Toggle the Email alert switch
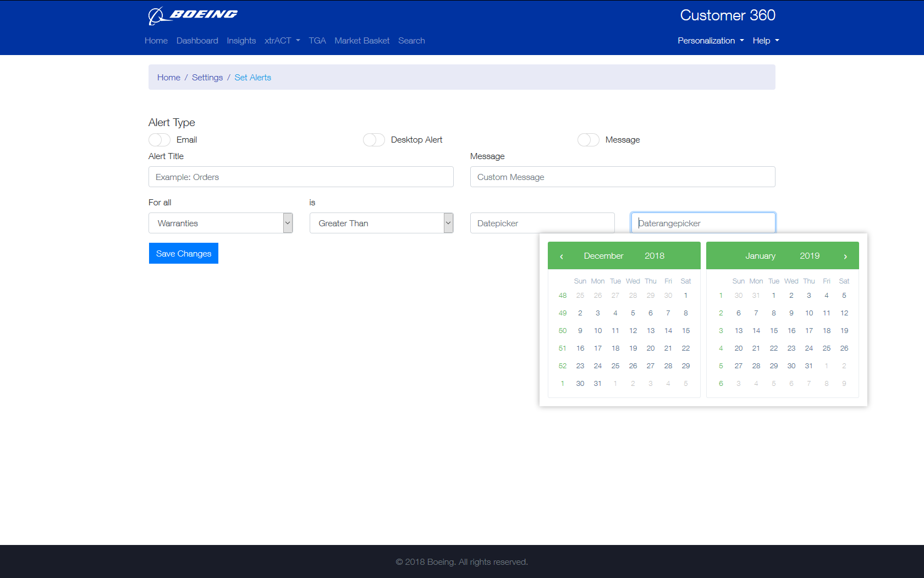Viewport: 924px width, 578px height. click(159, 140)
